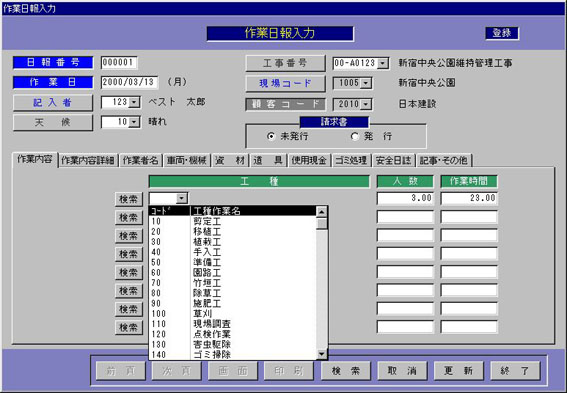Click the 登録 button

[x=502, y=33]
